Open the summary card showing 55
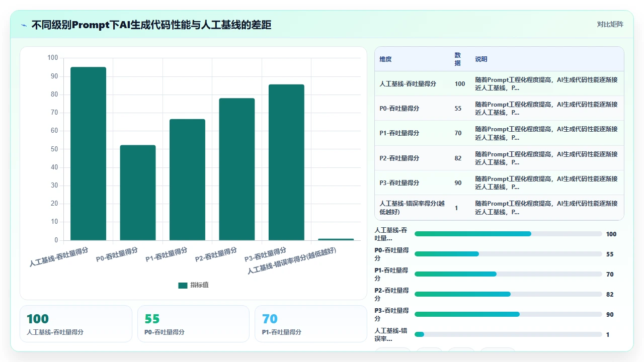This screenshot has height=362, width=644. (193, 324)
